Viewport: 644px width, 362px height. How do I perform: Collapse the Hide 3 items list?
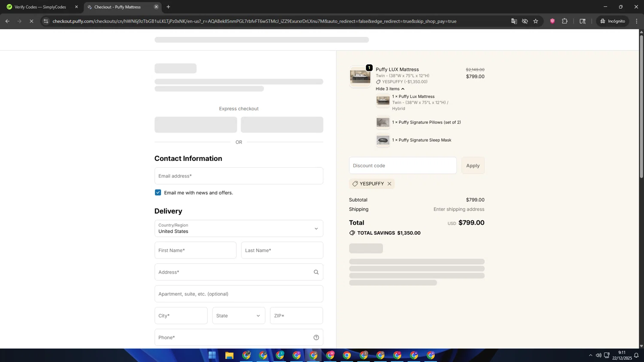390,89
